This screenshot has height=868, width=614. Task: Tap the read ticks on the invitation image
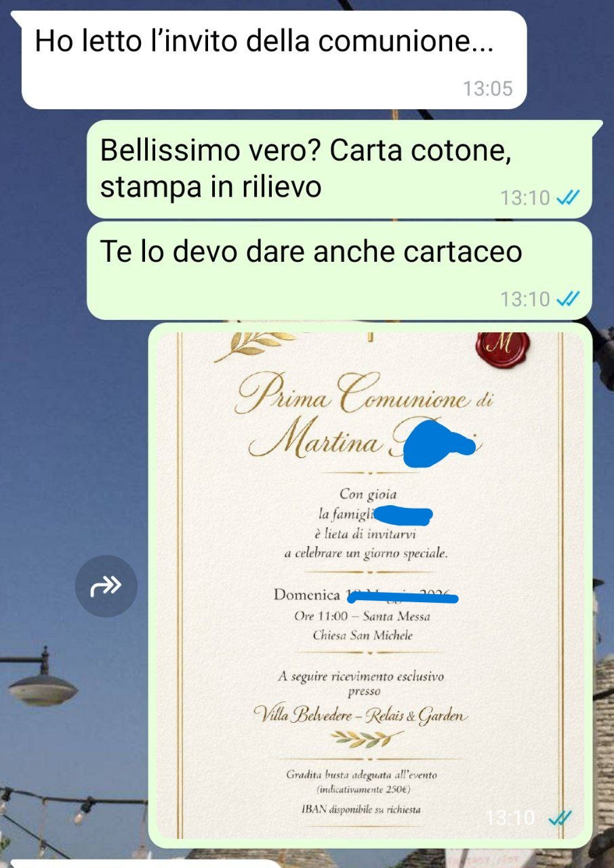tap(560, 818)
